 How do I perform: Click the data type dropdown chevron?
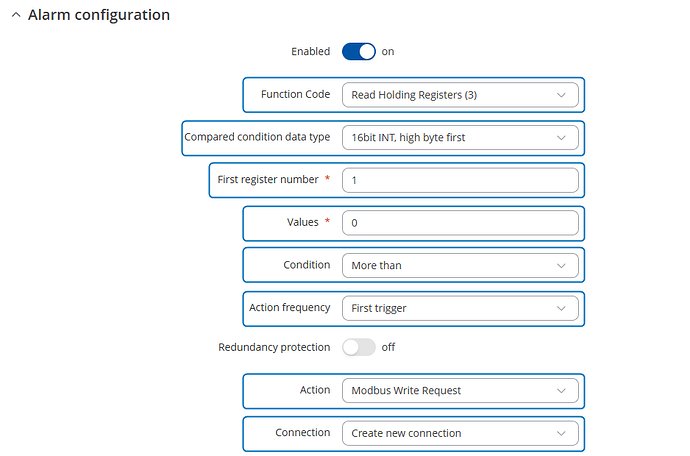[x=561, y=138]
